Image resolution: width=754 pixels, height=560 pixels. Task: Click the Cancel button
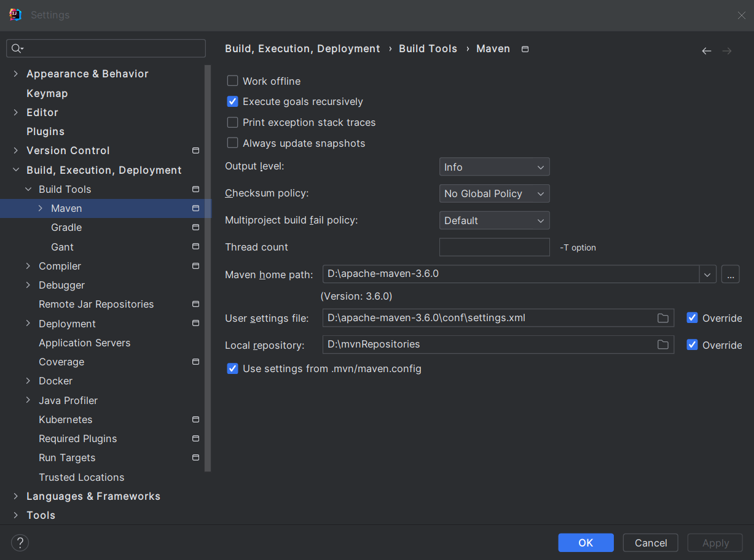click(x=651, y=543)
